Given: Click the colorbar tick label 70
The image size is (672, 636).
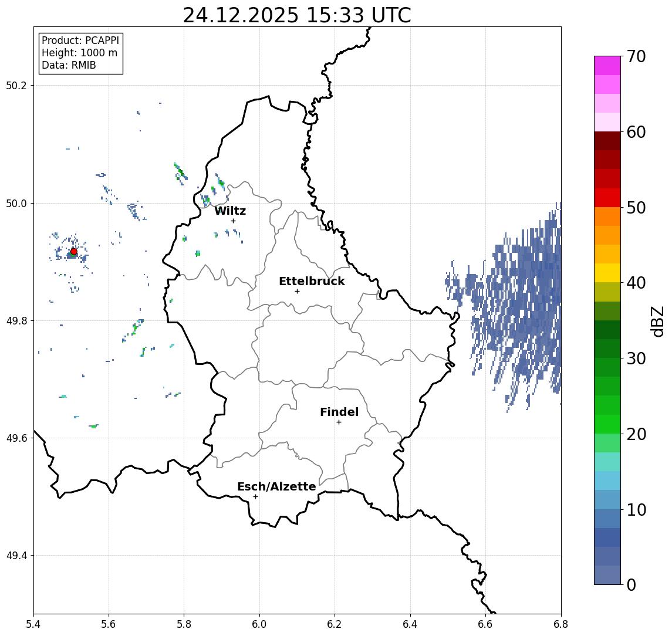Looking at the screenshot, I should 636,56.
